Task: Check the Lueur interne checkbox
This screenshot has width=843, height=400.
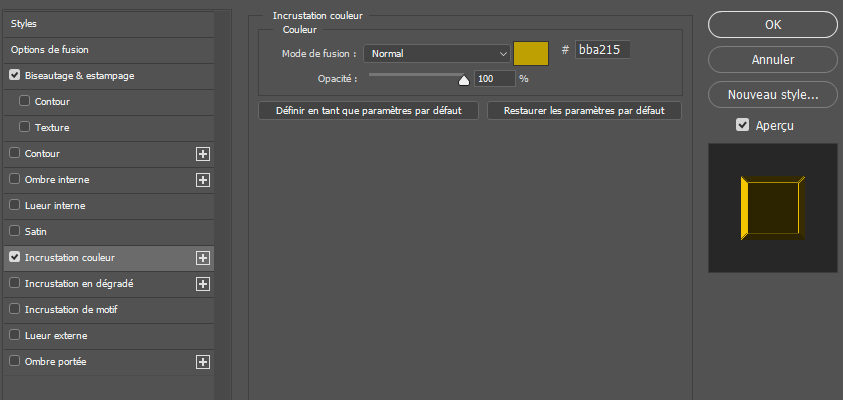Action: [14, 205]
